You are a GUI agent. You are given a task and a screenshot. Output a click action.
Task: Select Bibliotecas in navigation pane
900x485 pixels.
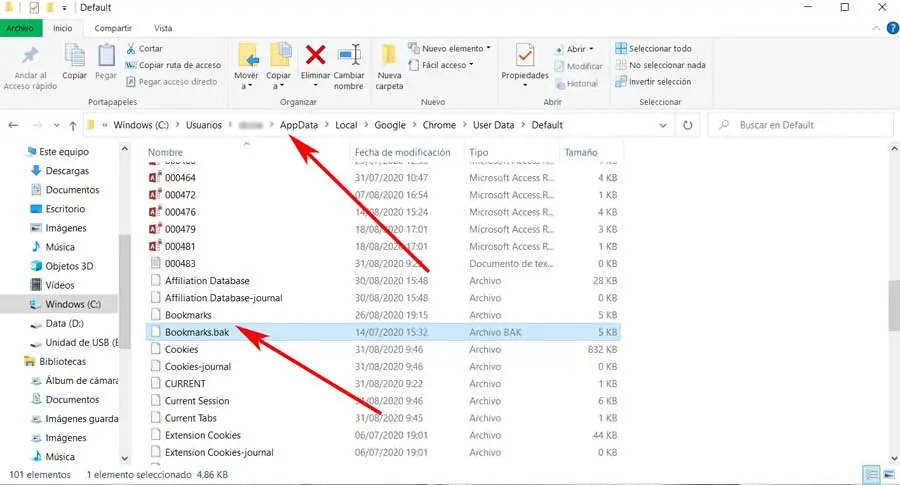(62, 362)
